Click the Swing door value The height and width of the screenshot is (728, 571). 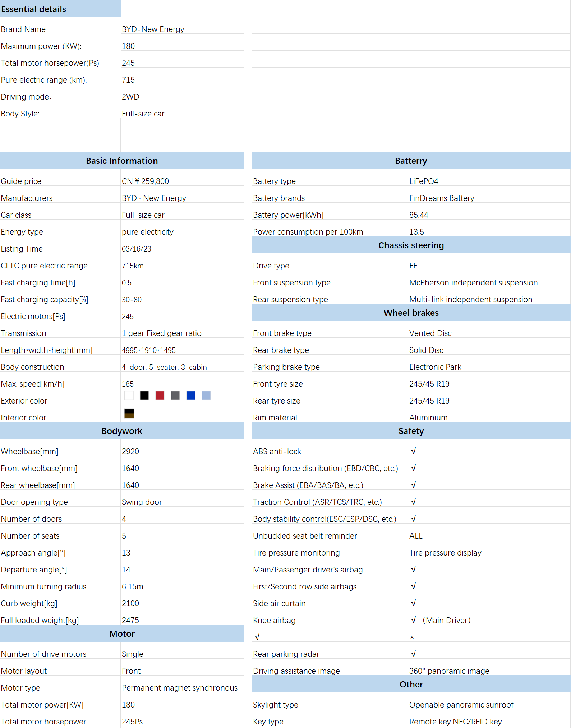142,502
